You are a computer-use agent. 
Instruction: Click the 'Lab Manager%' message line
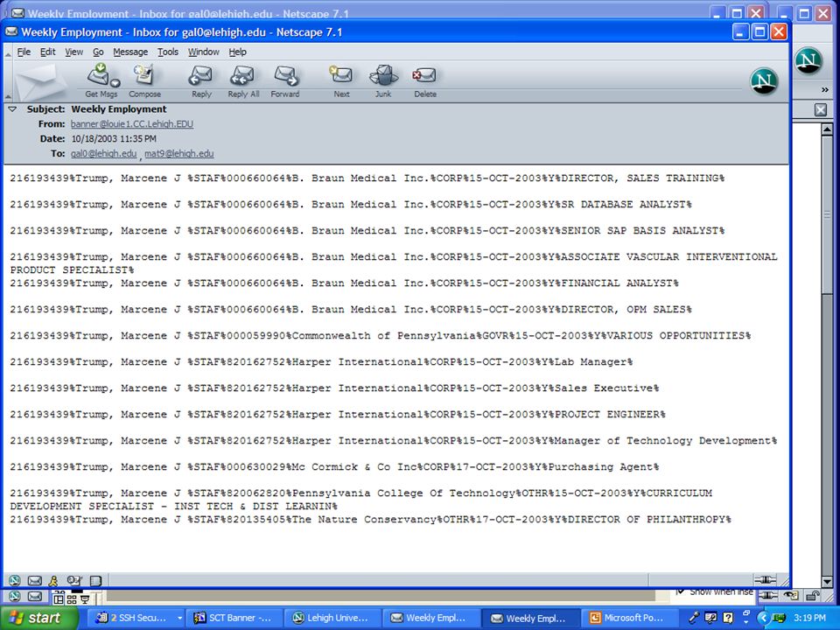click(x=321, y=362)
